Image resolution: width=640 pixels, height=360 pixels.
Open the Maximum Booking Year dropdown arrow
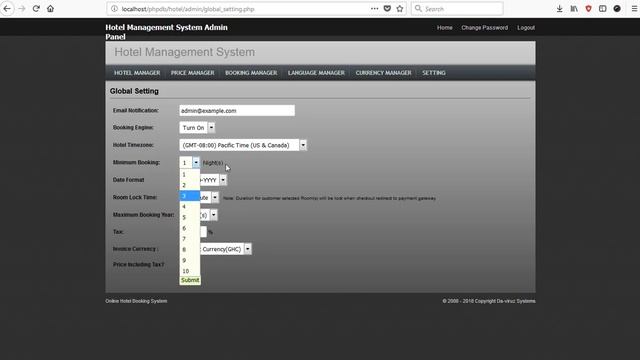click(x=213, y=215)
